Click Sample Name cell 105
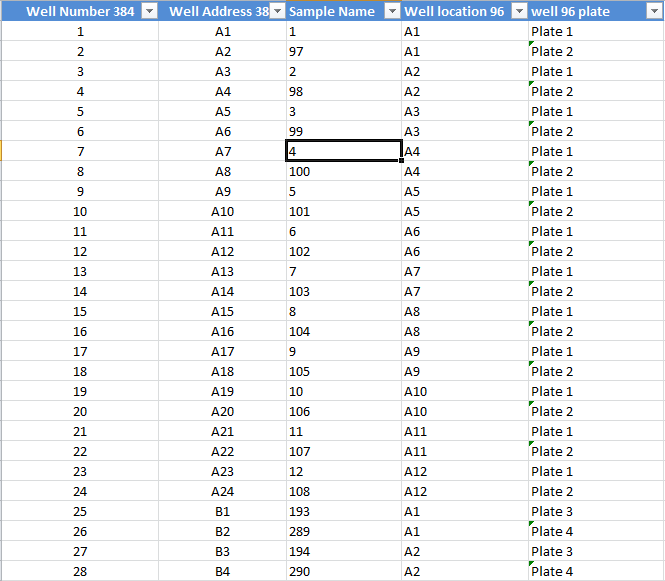The image size is (665, 581). (x=344, y=371)
